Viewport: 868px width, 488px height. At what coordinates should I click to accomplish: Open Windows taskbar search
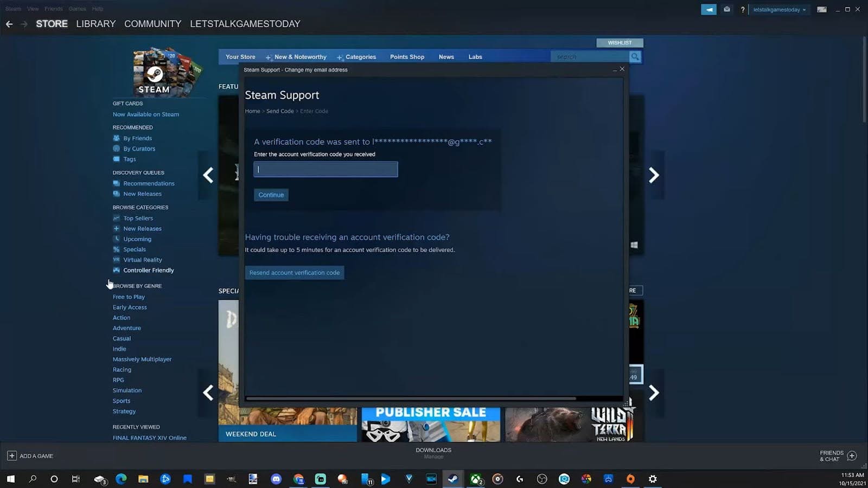(x=33, y=479)
